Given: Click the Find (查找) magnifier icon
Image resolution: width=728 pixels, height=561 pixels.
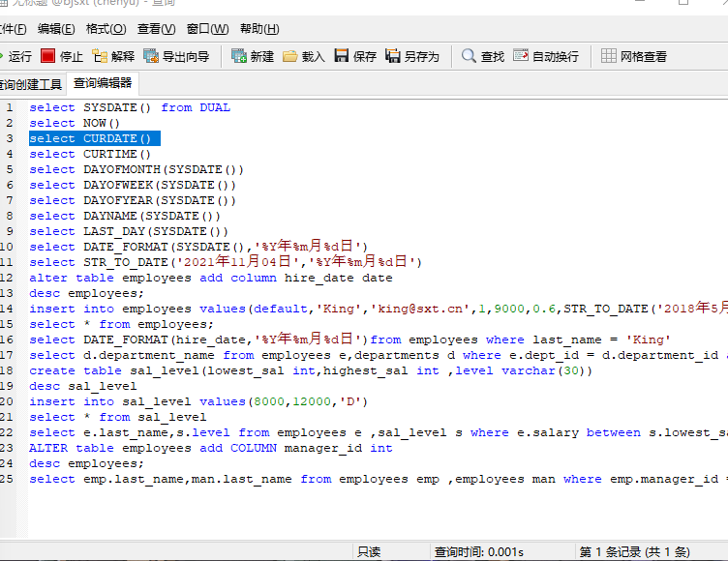Looking at the screenshot, I should [469, 56].
